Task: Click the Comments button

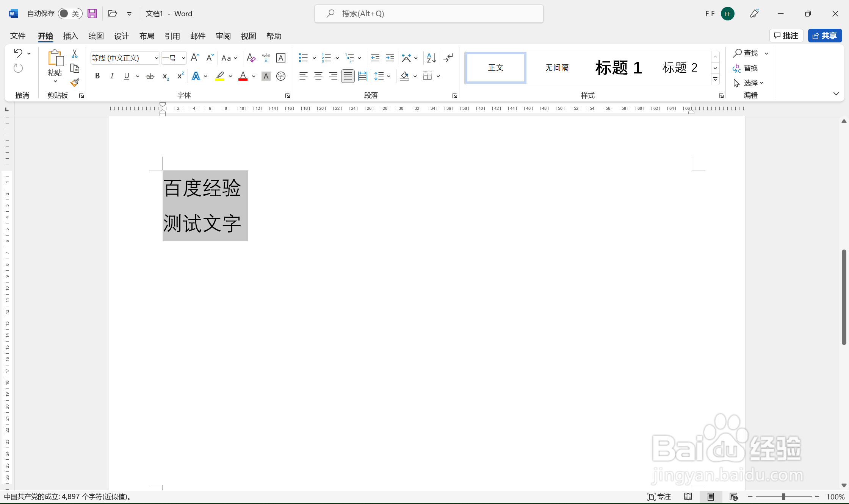Action: [x=786, y=36]
